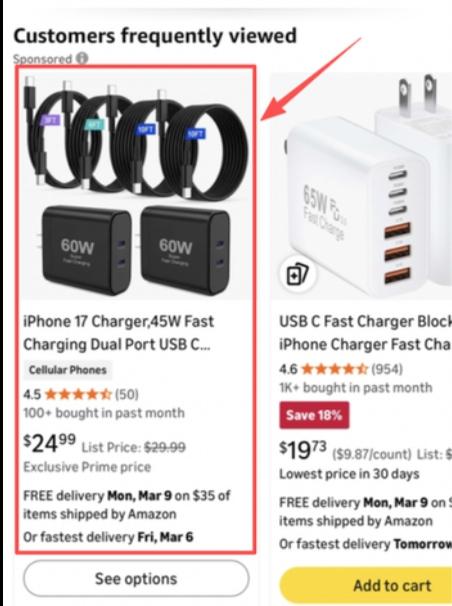Click the See options button
Screen dimensions: 452x606
tap(136, 579)
